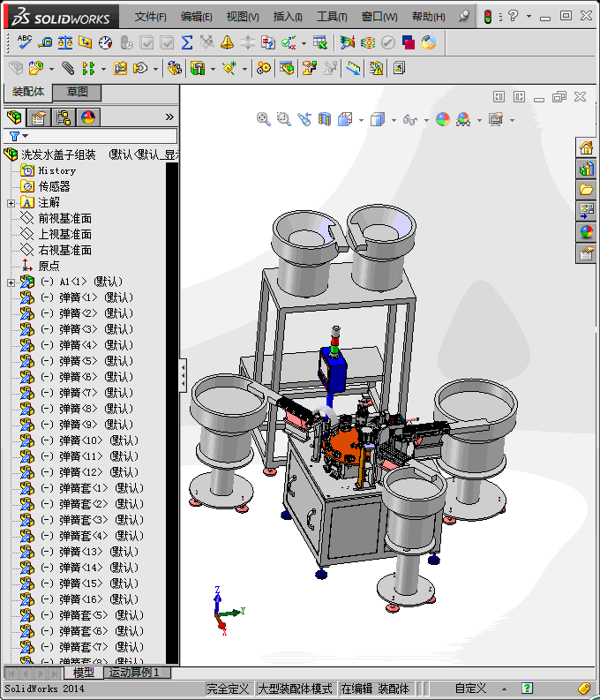Screen dimensions: 600x700
Task: Open the View Settings monitor dropdown
Action: coord(512,120)
